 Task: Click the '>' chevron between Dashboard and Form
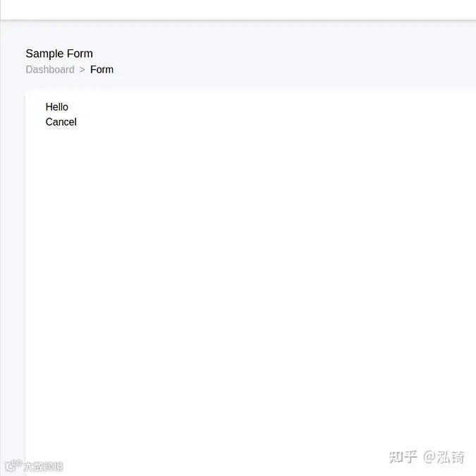pyautogui.click(x=83, y=70)
